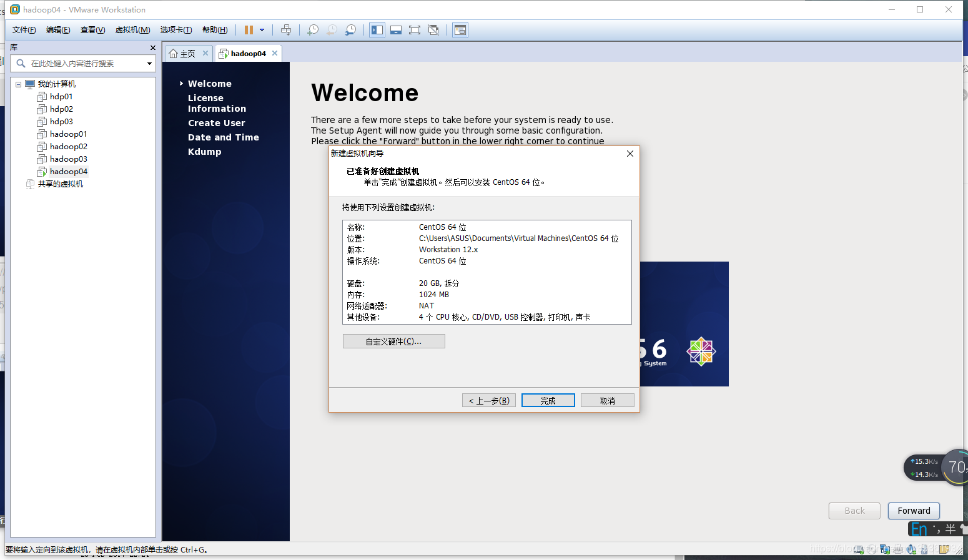Viewport: 968px width, 560px height.
Task: Toggle the thumbnail bar view
Action: pos(396,30)
